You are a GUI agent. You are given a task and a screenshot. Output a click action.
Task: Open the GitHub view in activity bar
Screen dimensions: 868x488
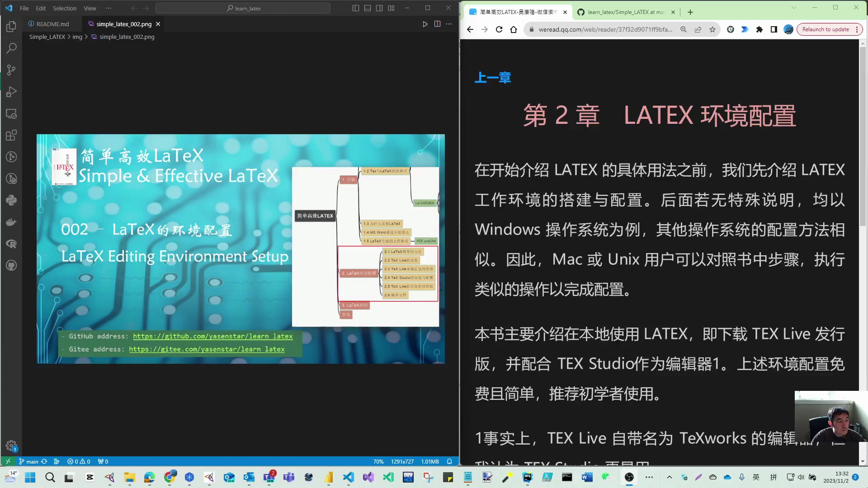tap(11, 265)
